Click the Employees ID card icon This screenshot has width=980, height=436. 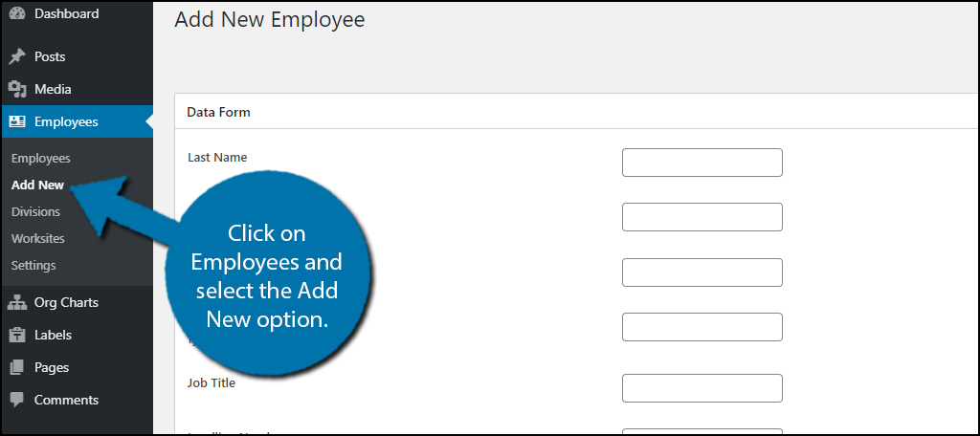coord(16,121)
